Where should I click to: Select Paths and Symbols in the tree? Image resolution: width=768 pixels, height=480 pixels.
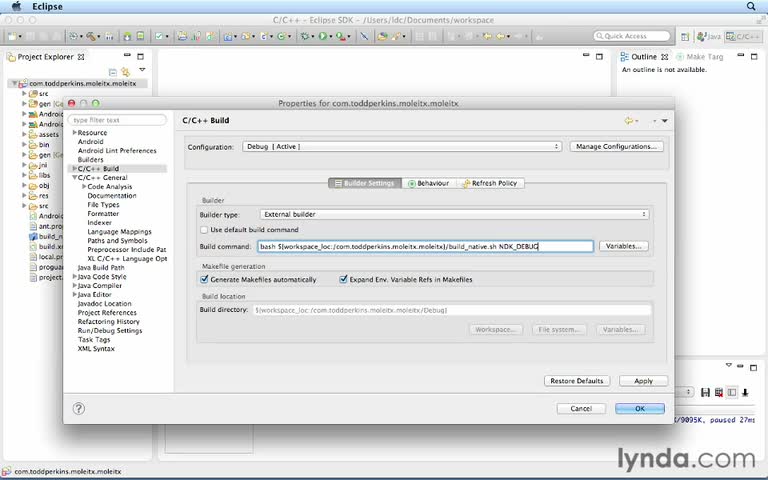[x=117, y=240]
